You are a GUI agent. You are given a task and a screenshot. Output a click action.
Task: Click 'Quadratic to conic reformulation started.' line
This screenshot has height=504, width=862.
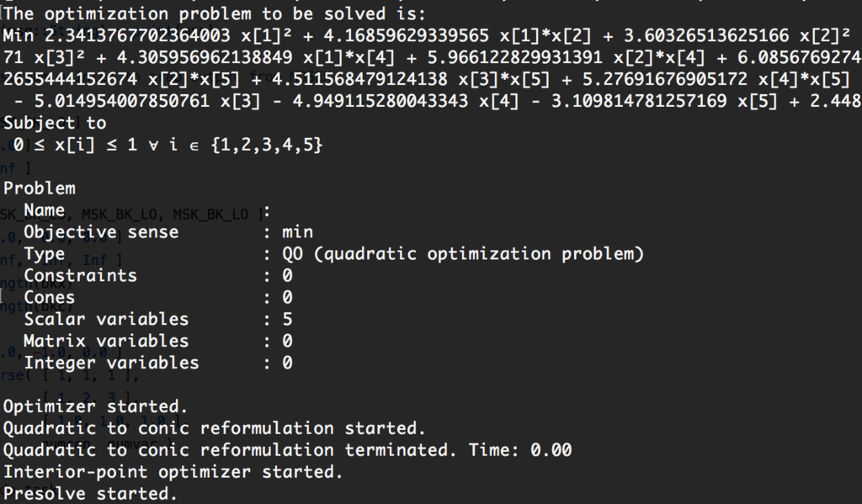pos(215,428)
